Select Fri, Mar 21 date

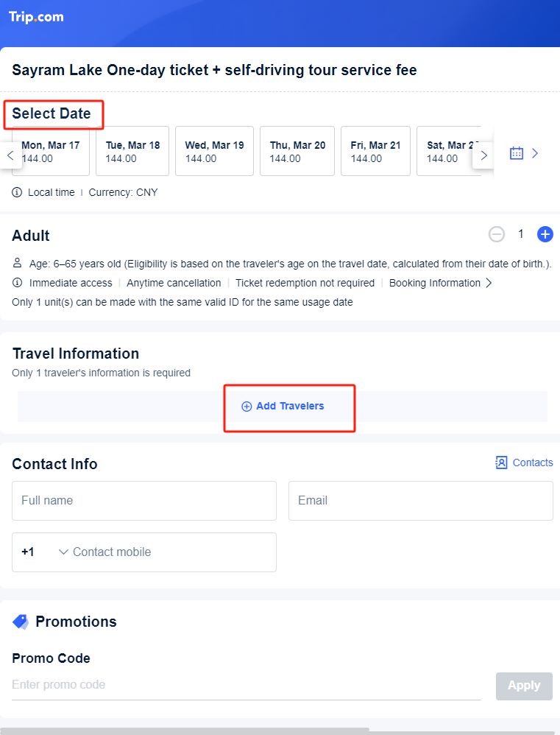[x=375, y=151]
